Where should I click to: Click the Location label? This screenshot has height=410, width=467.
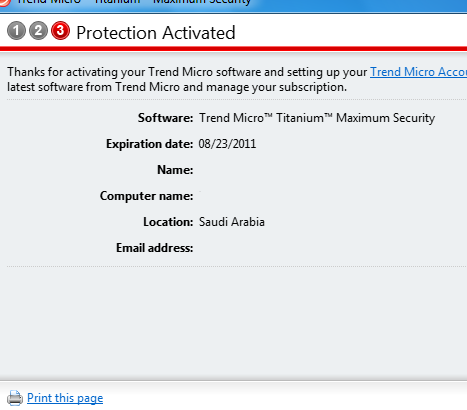(168, 222)
